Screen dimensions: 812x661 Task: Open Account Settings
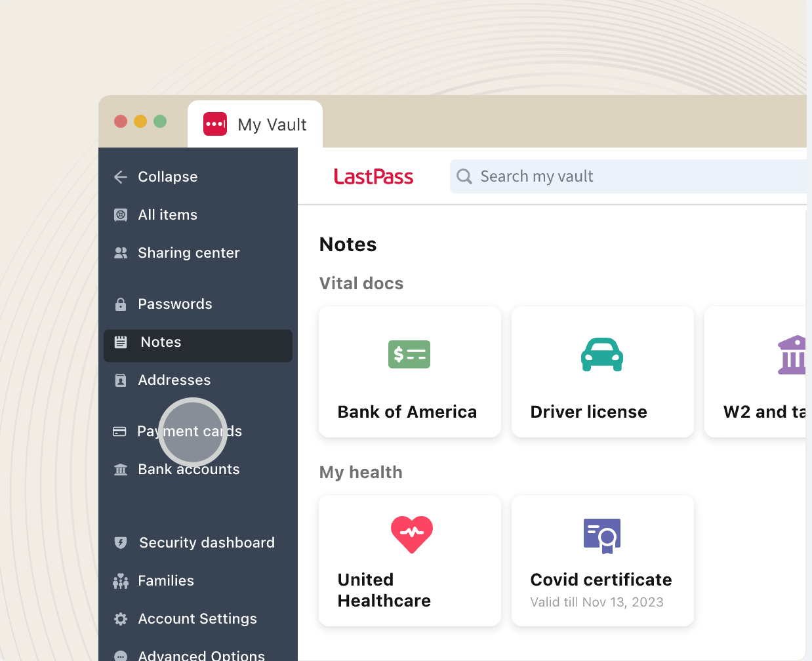[x=198, y=619]
